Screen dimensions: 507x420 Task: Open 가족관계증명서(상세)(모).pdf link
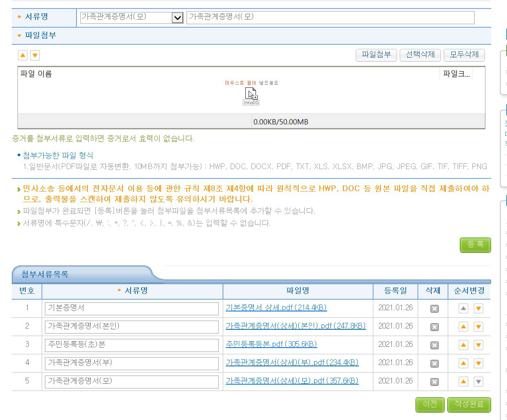pyautogui.click(x=292, y=381)
